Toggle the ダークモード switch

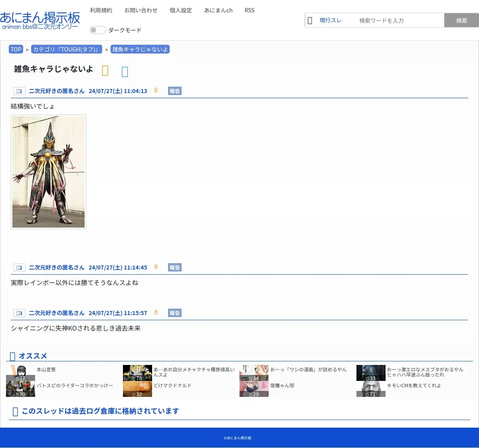pos(97,30)
